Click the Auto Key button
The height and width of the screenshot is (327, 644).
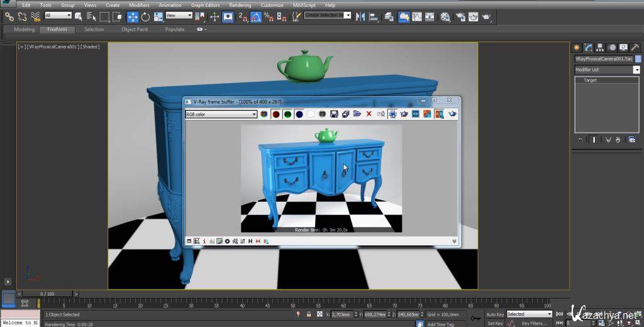[495, 314]
